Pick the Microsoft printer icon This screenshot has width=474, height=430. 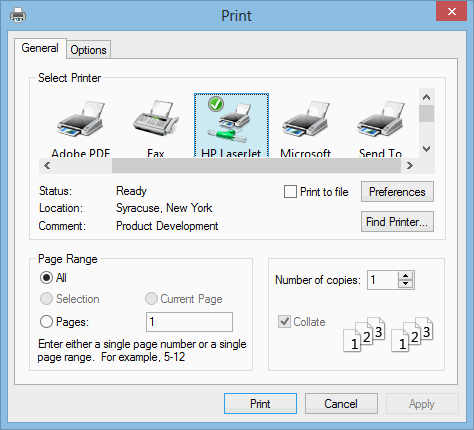click(x=306, y=119)
